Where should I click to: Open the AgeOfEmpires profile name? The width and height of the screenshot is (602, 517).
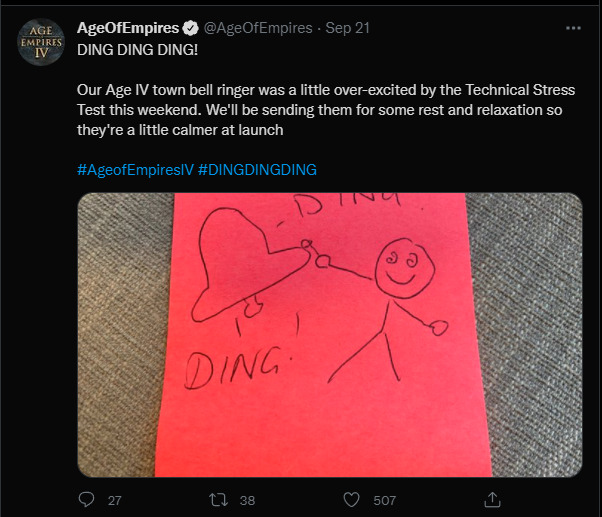coord(128,27)
